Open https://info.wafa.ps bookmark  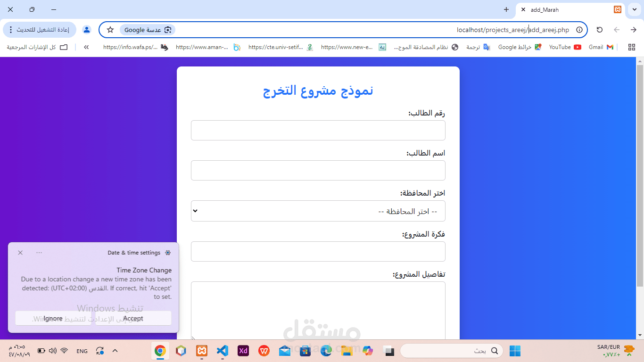pyautogui.click(x=136, y=47)
